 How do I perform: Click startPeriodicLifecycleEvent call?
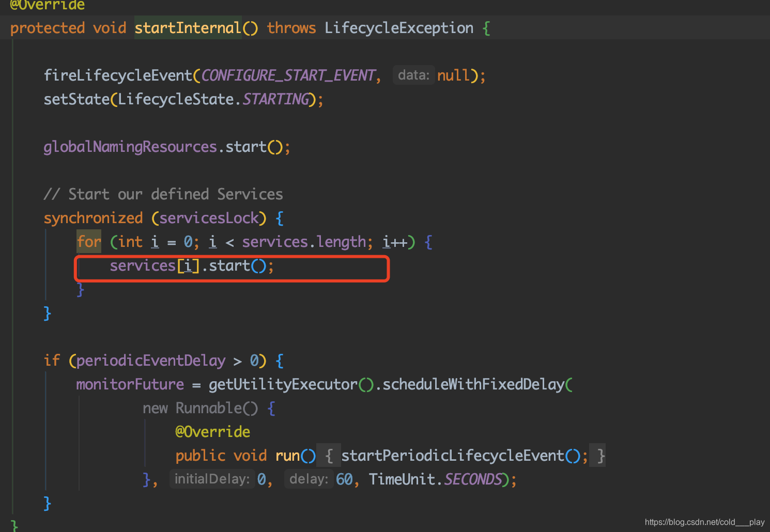(453, 456)
